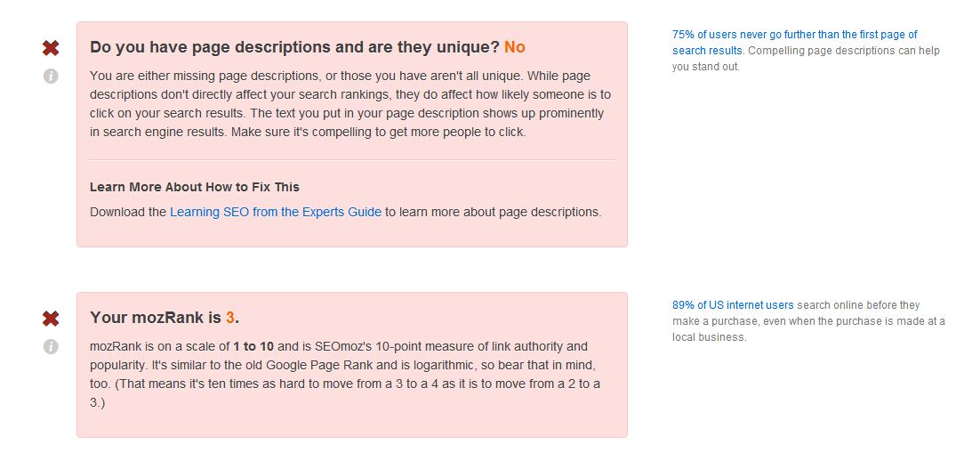Click the divider line above Learn More subheading

pos(352,160)
